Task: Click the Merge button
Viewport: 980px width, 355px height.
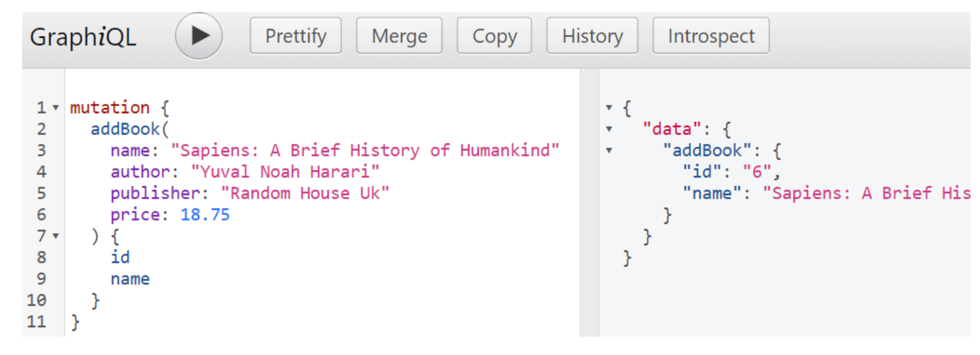Action: tap(399, 36)
